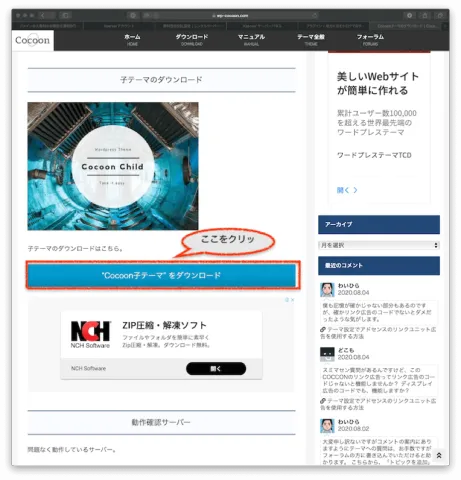Click the どこも comment text box
Viewport: 461px width, 480px height.
coord(379,380)
